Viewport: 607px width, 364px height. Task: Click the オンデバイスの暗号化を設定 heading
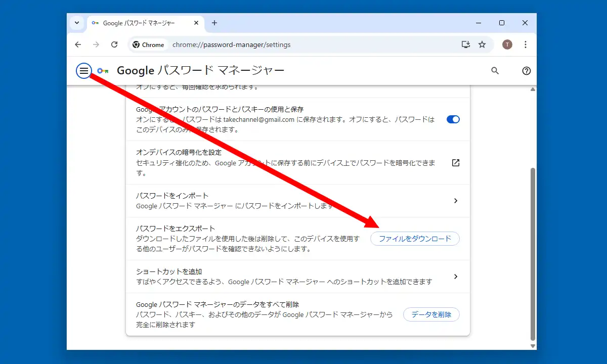point(179,152)
